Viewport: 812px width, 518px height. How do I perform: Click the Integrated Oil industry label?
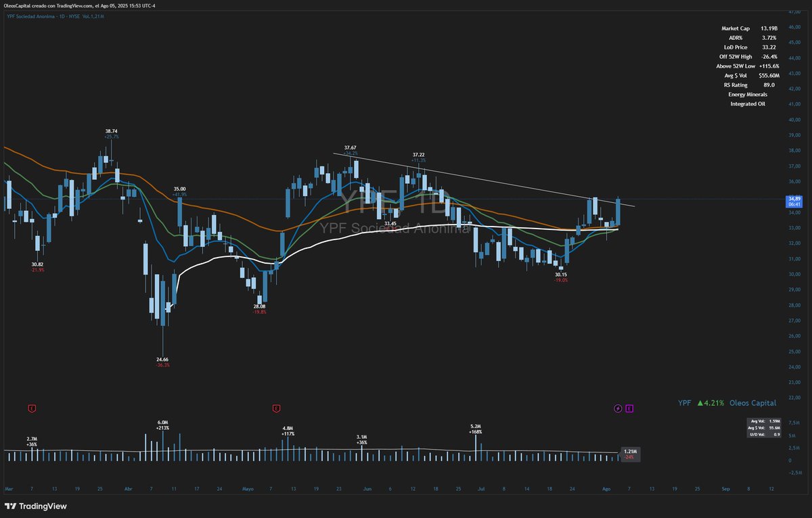(x=748, y=104)
